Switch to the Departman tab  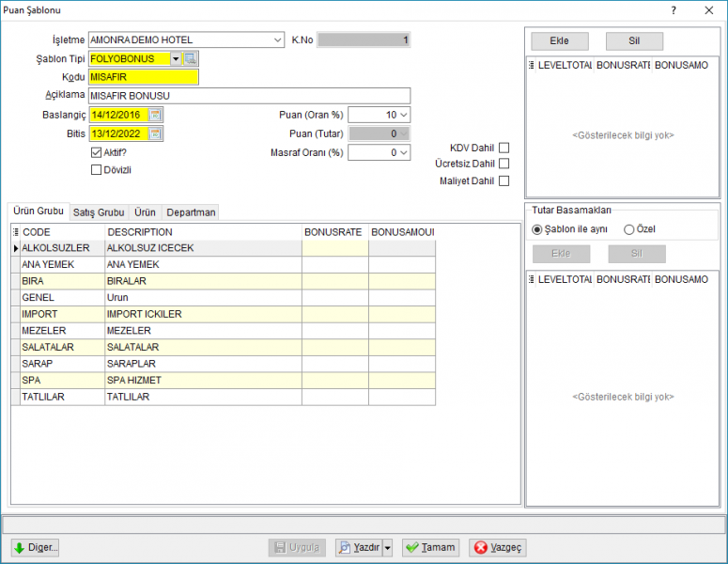[191, 212]
